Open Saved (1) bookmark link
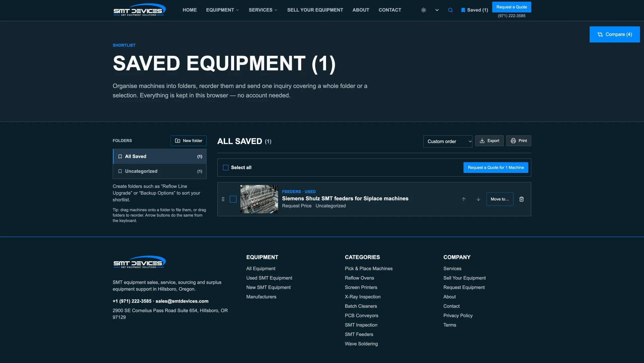This screenshot has width=644, height=363. tap(475, 10)
